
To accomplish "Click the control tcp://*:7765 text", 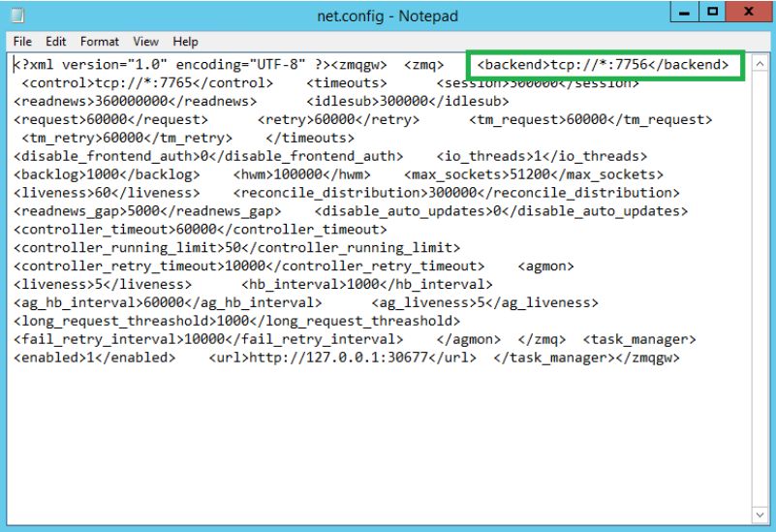I will [x=147, y=83].
